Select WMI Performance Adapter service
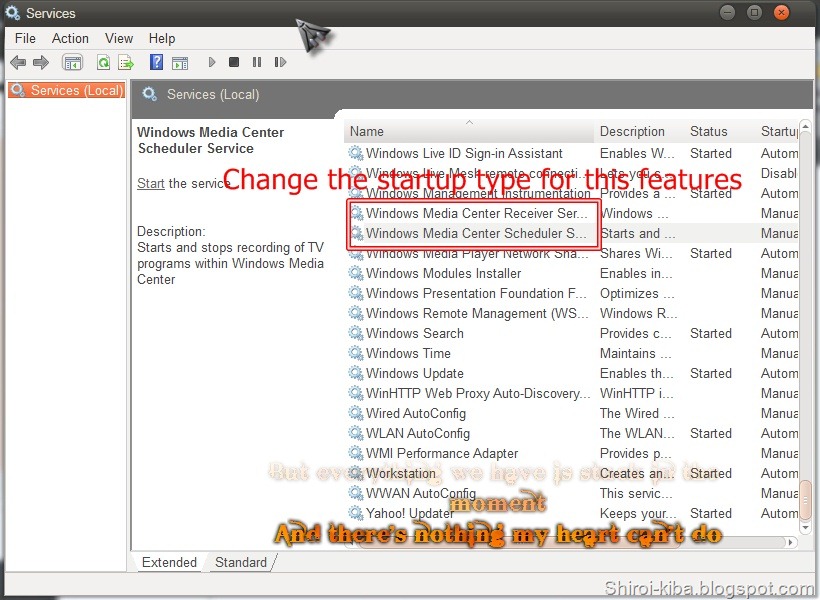The height and width of the screenshot is (600, 820). click(x=573, y=453)
